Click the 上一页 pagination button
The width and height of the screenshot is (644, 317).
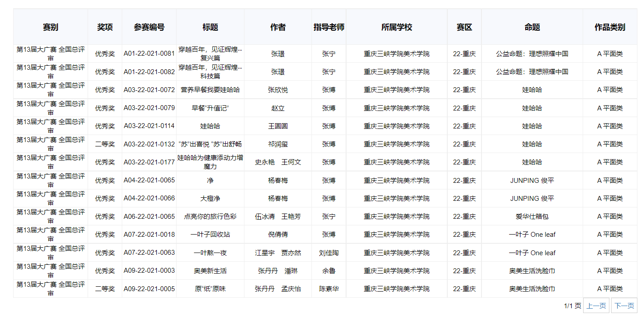pyautogui.click(x=596, y=306)
